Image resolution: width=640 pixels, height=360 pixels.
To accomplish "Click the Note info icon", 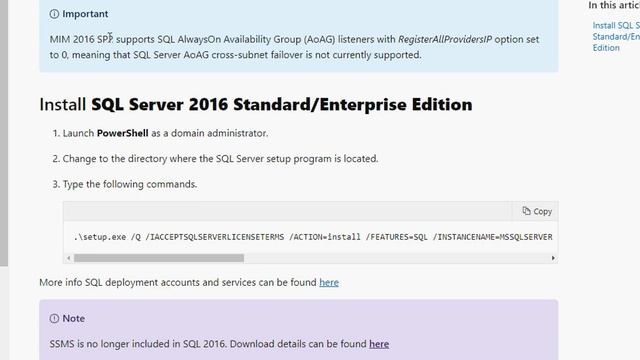I will 54,318.
